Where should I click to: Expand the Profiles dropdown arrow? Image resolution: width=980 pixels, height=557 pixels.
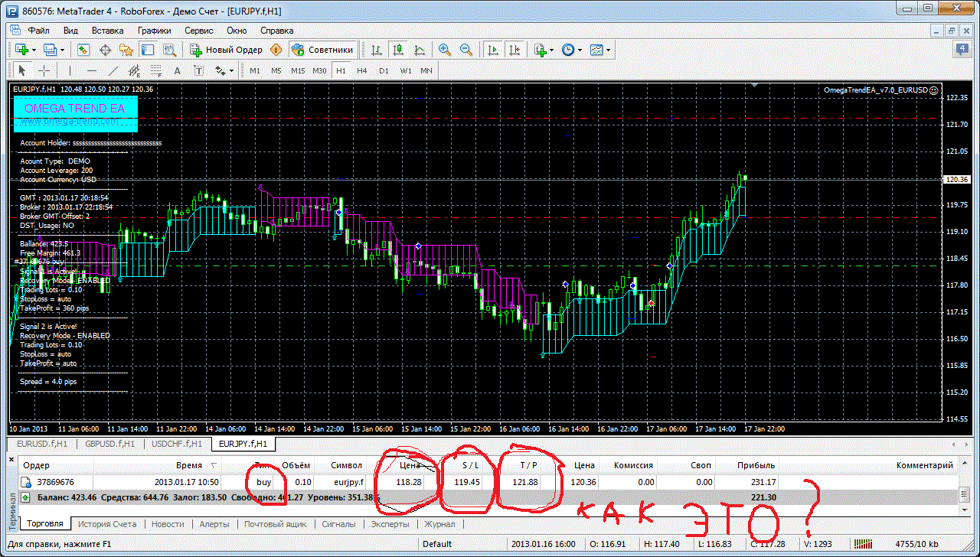tap(63, 50)
